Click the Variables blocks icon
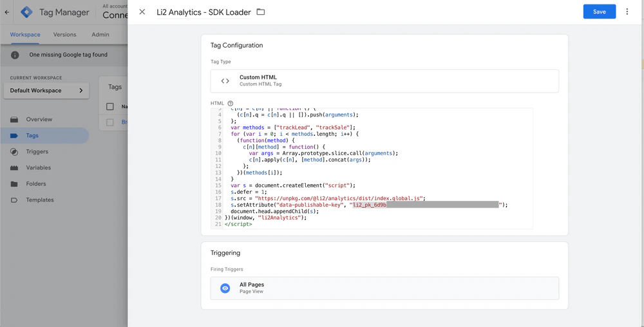The height and width of the screenshot is (327, 644). [x=14, y=168]
